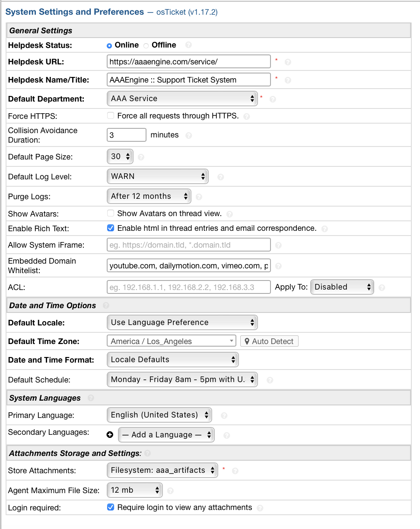Uncheck Require login to view attachments

tap(111, 507)
